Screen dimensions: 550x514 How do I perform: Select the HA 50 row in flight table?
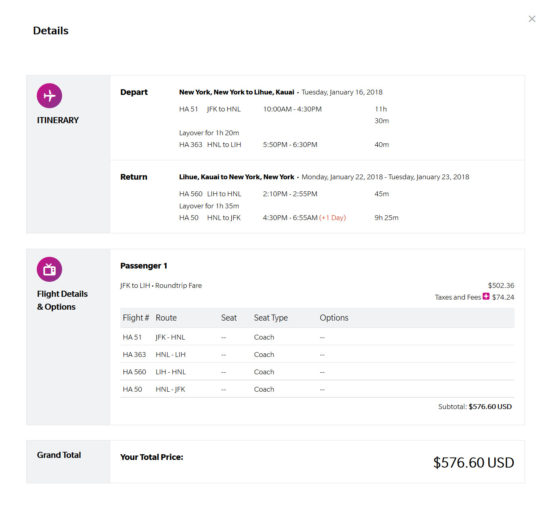tap(317, 389)
